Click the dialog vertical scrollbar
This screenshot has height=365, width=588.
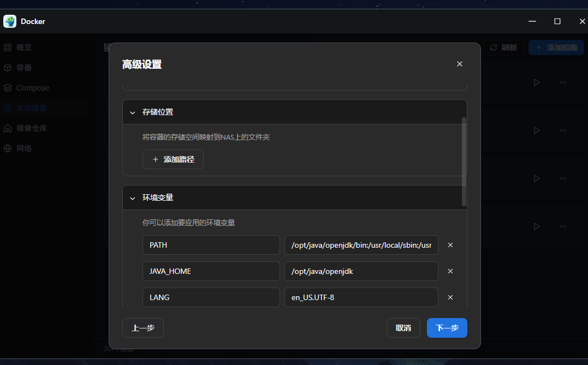[464, 162]
